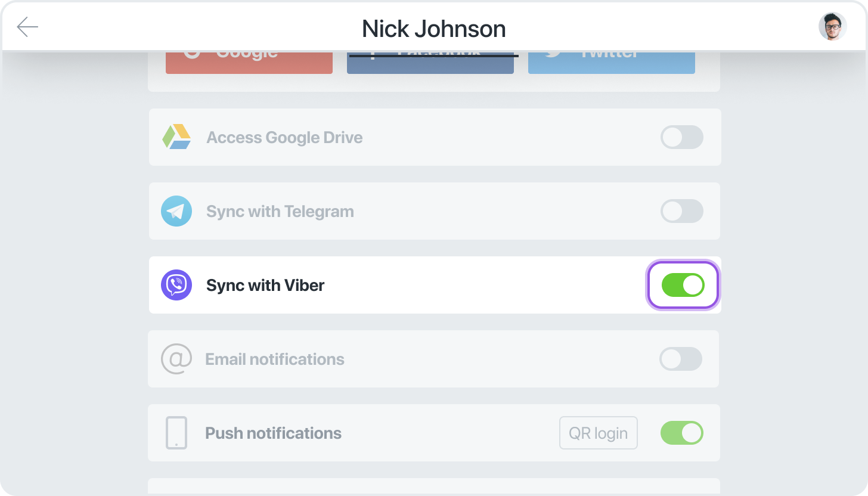
Task: Disable Push notifications
Action: tap(682, 433)
